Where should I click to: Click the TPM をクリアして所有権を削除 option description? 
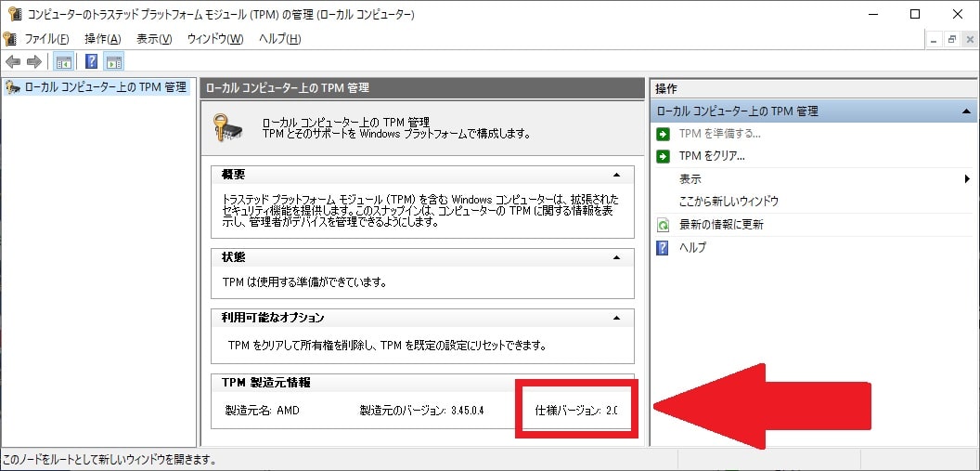[x=388, y=345]
